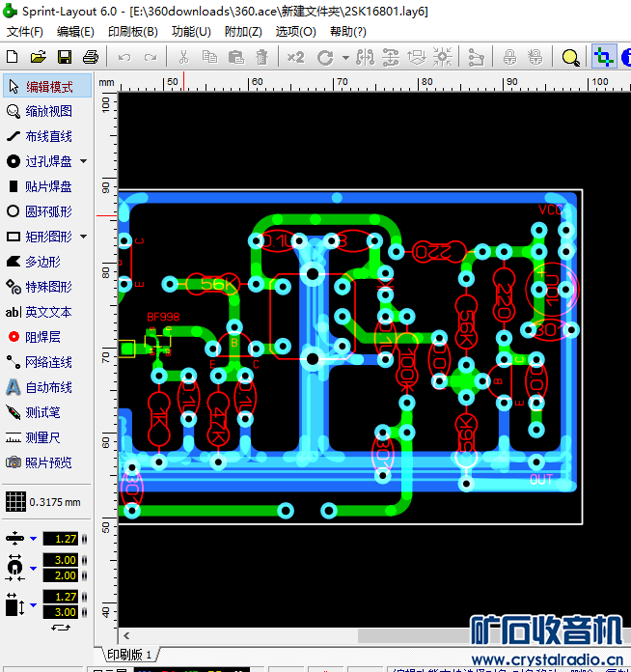The image size is (631, 672).
Task: Redo the last undone action
Action: tap(151, 57)
